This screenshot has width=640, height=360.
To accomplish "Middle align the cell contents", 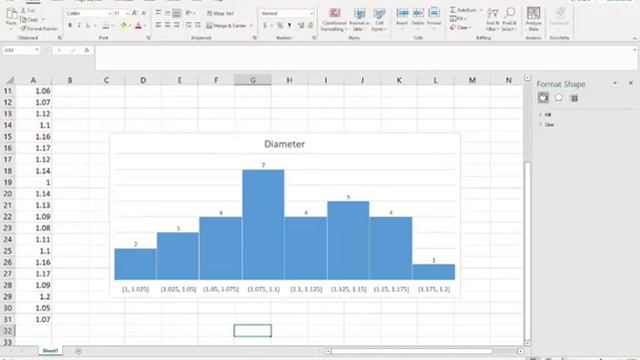I will 167,13.
